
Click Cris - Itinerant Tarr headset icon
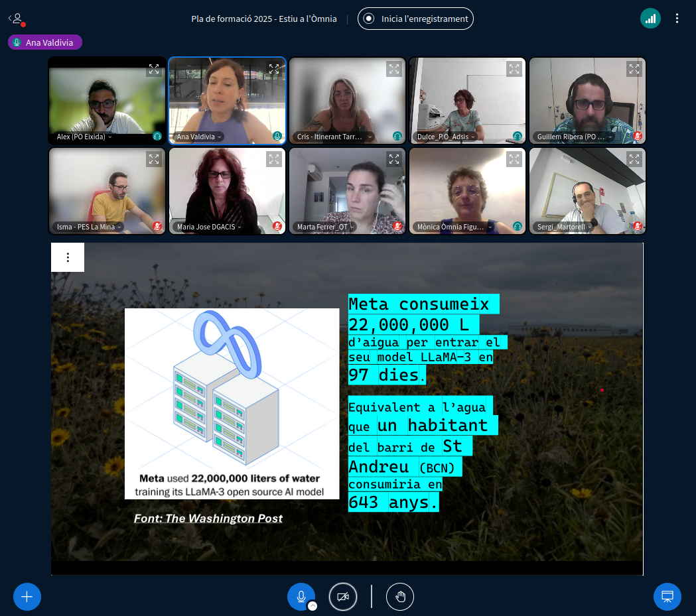pyautogui.click(x=397, y=136)
